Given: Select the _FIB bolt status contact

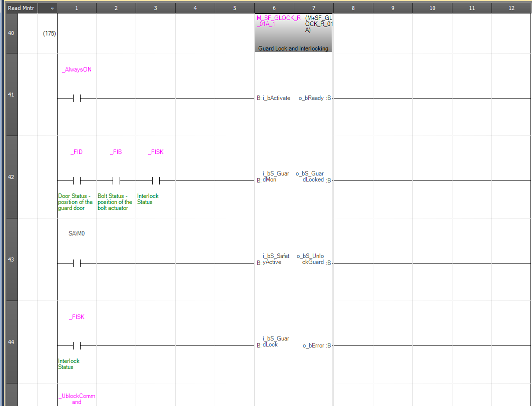Looking at the screenshot, I should 116,180.
